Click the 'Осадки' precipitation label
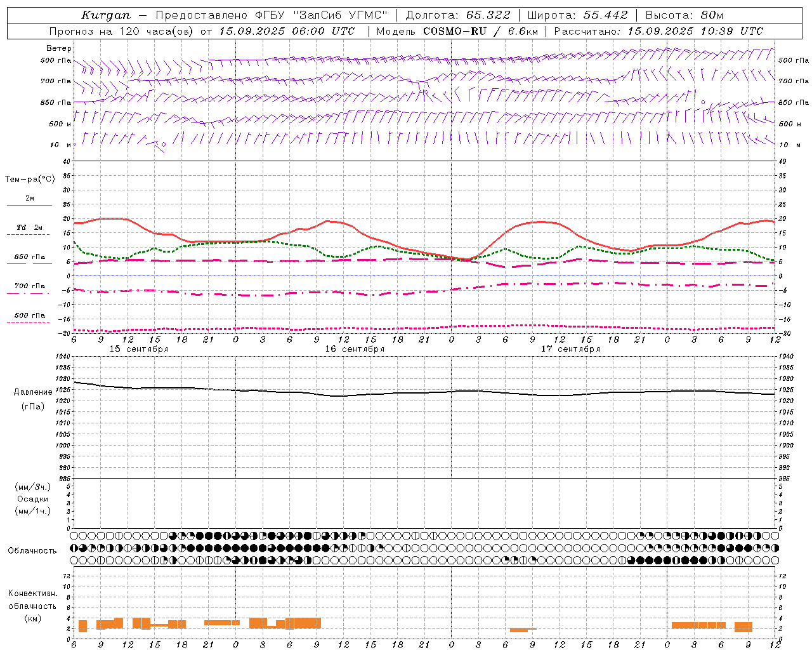Viewport: 812px width, 650px height. click(33, 499)
